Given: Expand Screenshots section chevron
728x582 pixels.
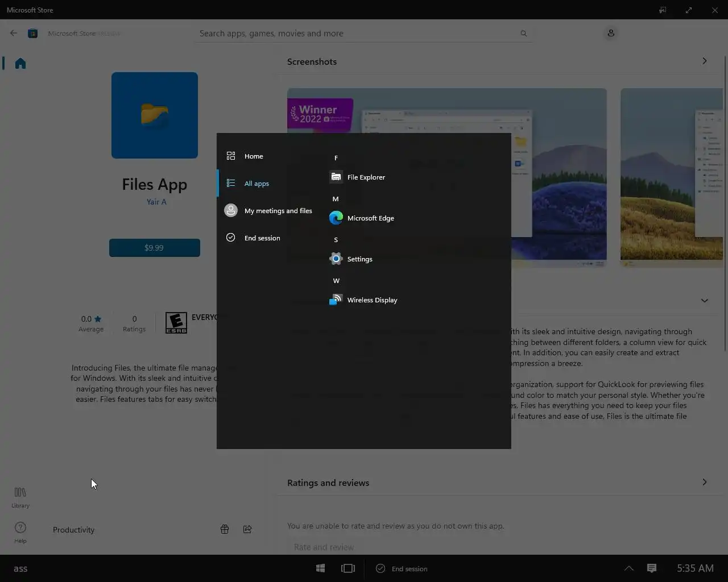Looking at the screenshot, I should tap(704, 61).
